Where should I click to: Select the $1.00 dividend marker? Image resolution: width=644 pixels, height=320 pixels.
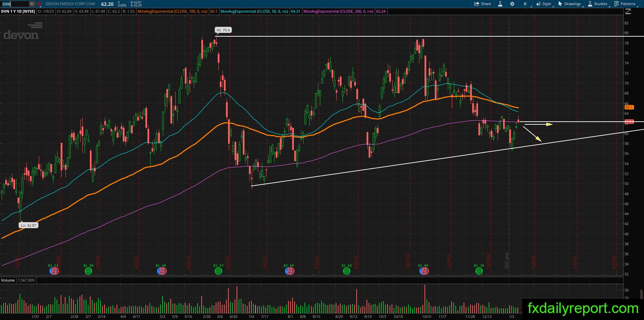pos(88,271)
